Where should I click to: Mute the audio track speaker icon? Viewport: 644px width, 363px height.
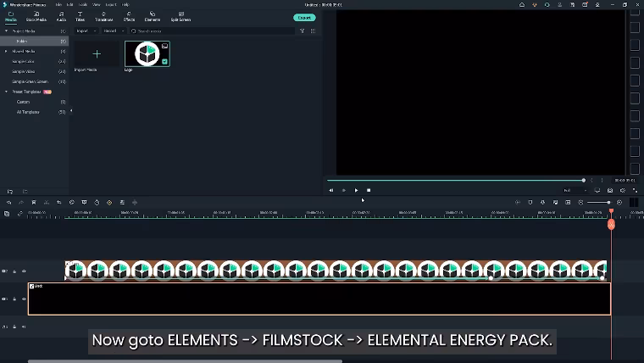(x=24, y=327)
